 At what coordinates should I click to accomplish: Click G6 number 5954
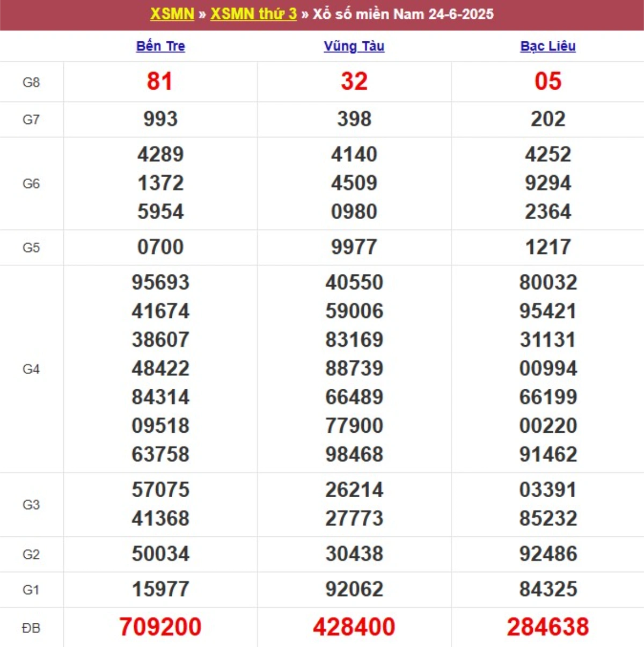pyautogui.click(x=160, y=212)
